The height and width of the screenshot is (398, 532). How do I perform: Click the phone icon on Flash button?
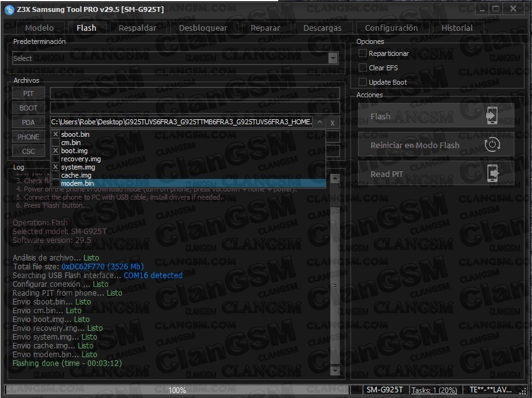(492, 116)
